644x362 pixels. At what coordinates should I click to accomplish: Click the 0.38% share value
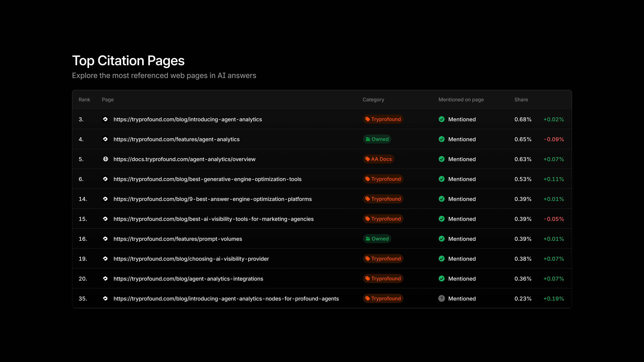point(523,259)
